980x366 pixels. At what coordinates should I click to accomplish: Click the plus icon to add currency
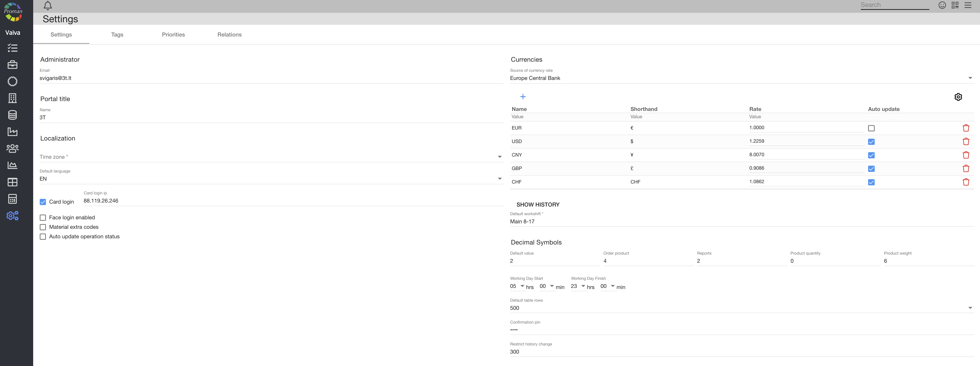(x=523, y=97)
